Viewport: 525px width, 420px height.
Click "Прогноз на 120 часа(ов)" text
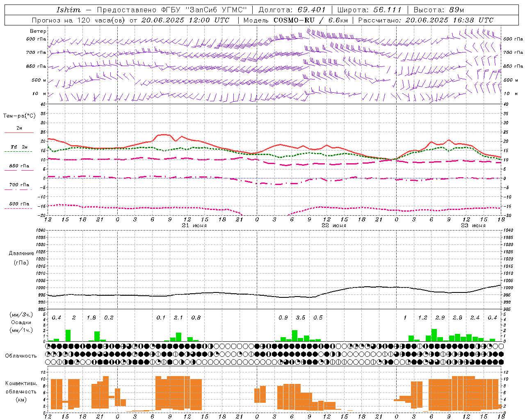tap(79, 20)
